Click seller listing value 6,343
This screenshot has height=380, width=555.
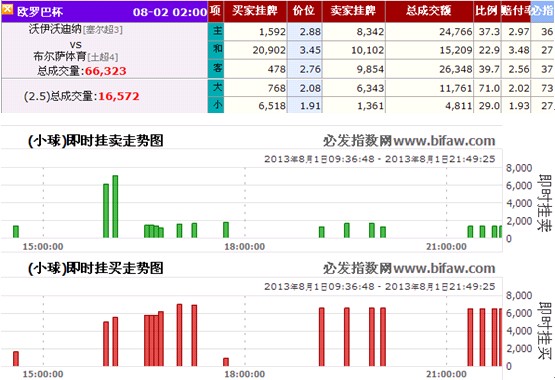coord(370,88)
